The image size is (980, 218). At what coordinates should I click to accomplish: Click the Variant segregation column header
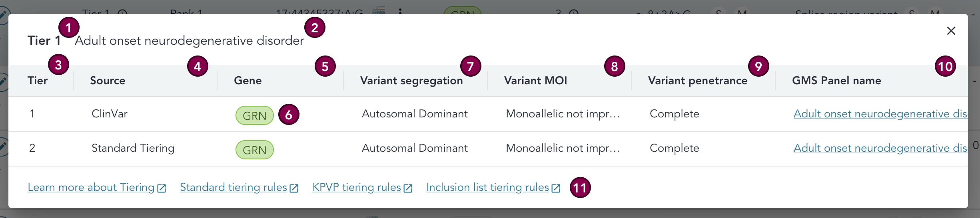pos(411,81)
